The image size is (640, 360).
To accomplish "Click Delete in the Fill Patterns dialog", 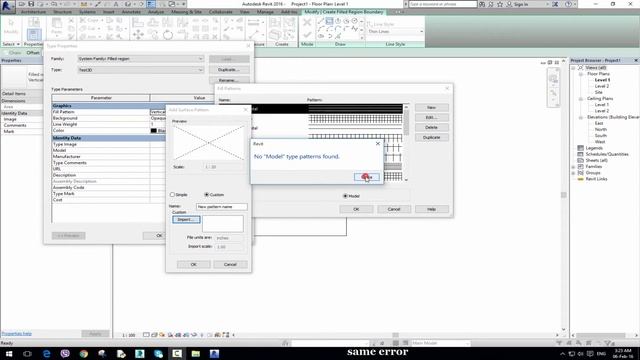I will point(431,127).
